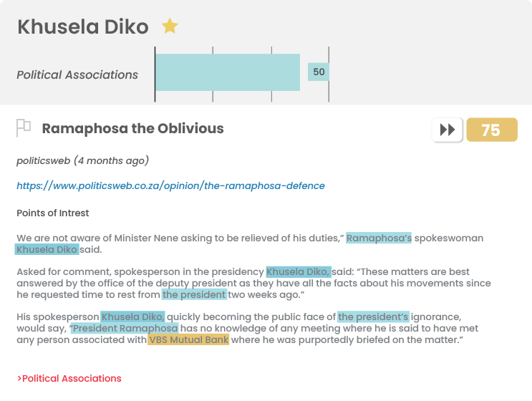The width and height of the screenshot is (532, 401).
Task: Click the gold favorite star icon
Action: pyautogui.click(x=170, y=26)
